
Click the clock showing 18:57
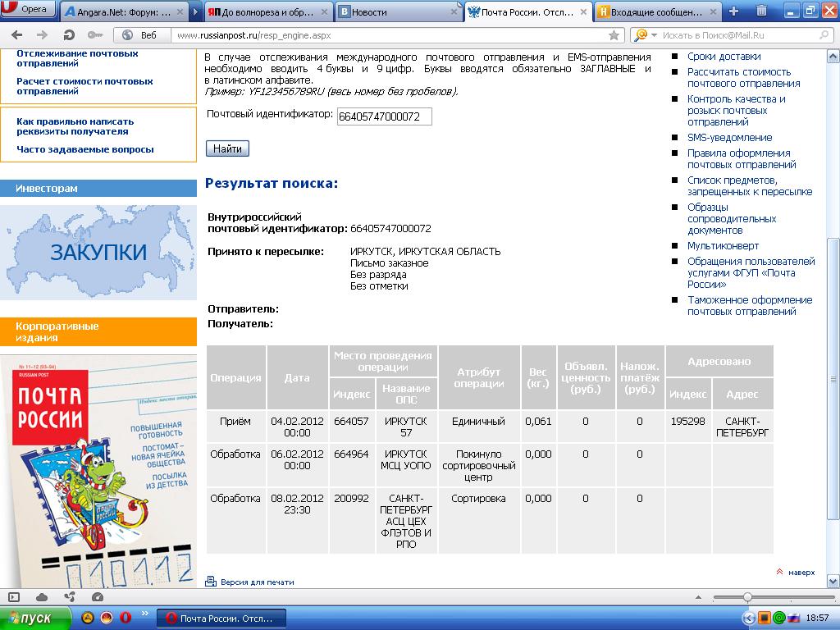pyautogui.click(x=817, y=619)
